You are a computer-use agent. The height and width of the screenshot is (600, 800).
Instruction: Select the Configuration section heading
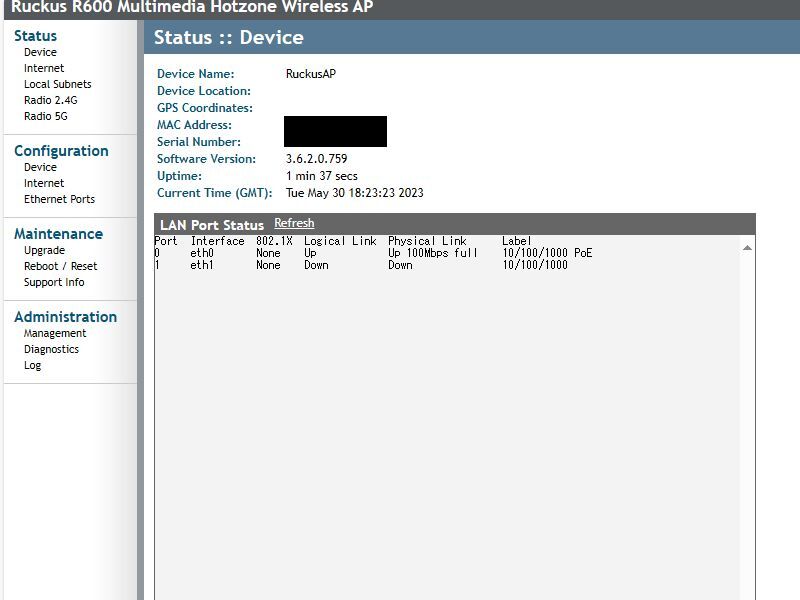pos(61,151)
